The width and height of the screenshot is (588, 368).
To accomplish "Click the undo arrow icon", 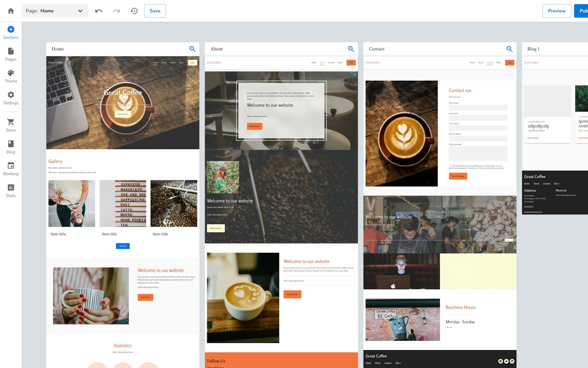I will pos(99,11).
